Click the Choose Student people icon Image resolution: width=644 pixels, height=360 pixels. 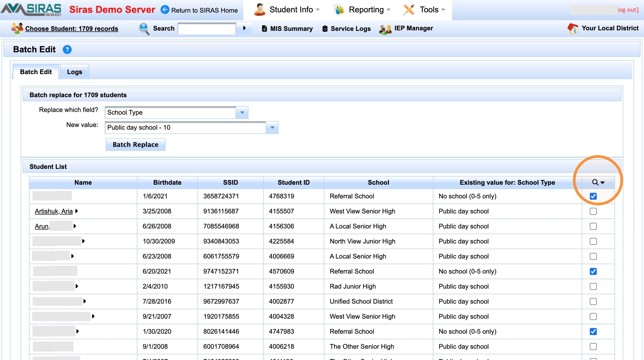coord(17,28)
